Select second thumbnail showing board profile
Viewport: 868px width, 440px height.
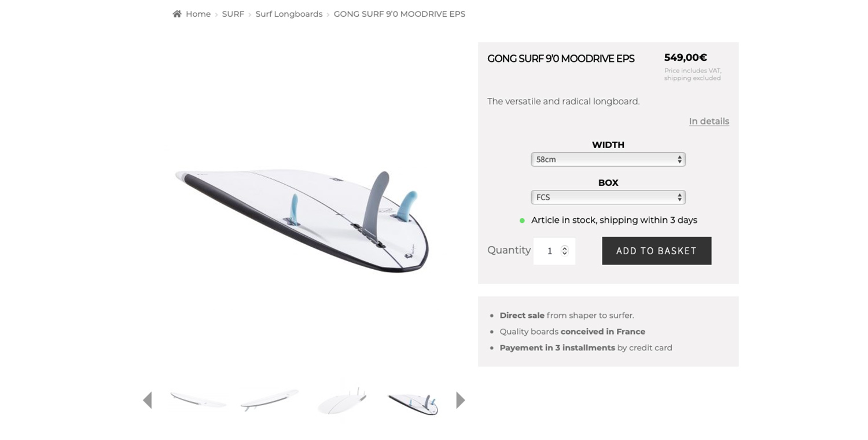[x=270, y=400]
